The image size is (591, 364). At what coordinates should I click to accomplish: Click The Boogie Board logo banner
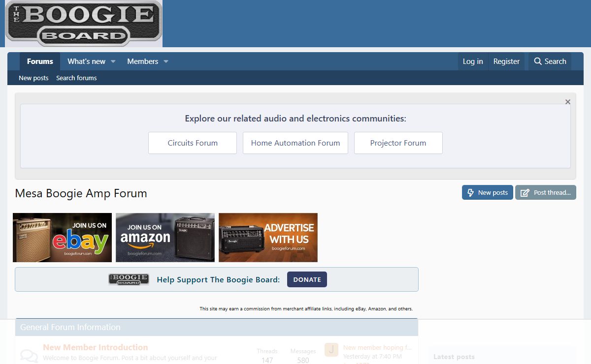84,23
